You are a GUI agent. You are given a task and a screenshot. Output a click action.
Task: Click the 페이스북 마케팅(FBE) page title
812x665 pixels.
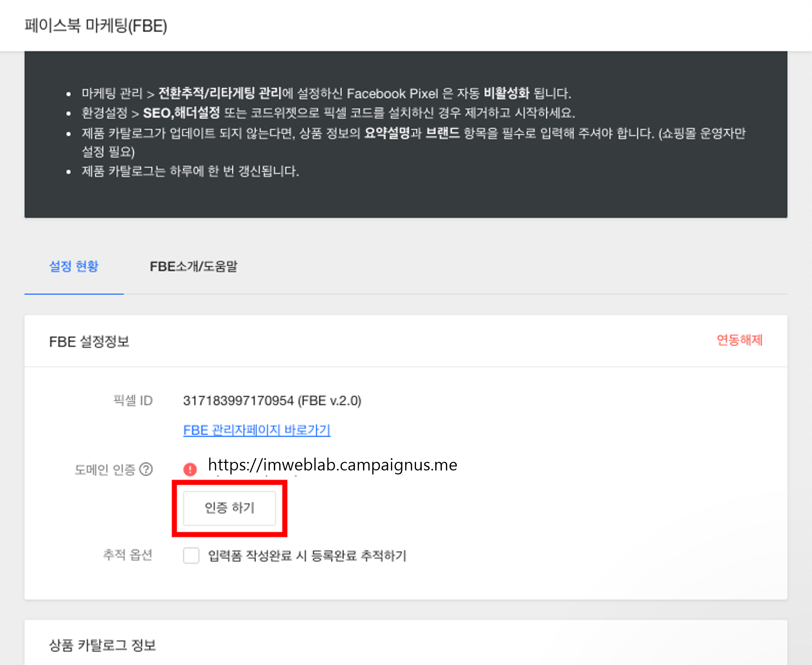click(96, 26)
